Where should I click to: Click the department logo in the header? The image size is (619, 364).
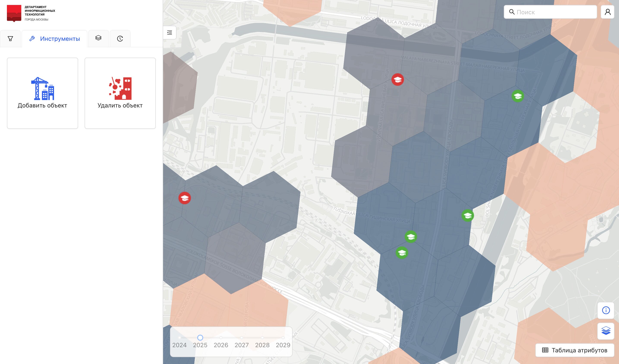(x=14, y=13)
